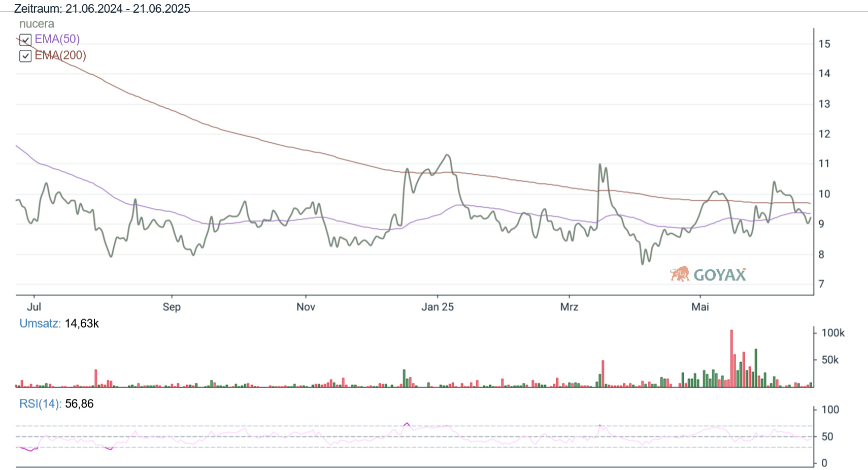
Task: Click the Nov label on time axis
Action: (x=306, y=307)
